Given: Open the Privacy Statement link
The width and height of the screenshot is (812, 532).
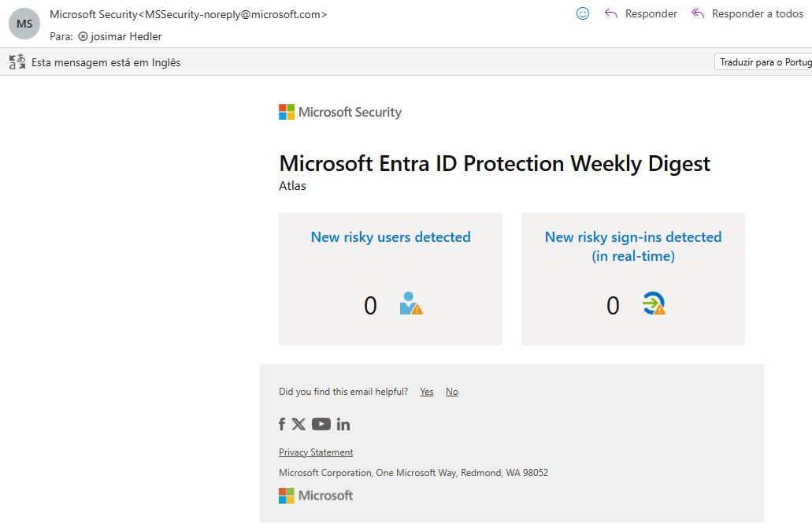Looking at the screenshot, I should point(316,452).
